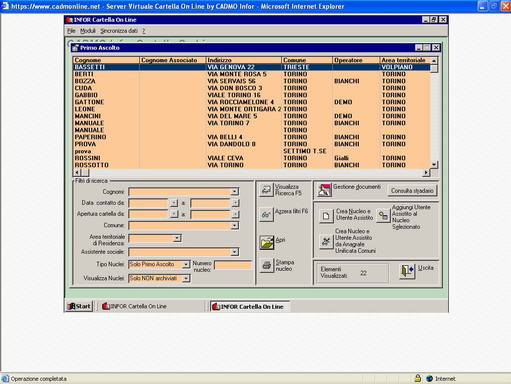Screen dimensions: 511x384
Task: Select the BERTI row
Action: pos(251,74)
